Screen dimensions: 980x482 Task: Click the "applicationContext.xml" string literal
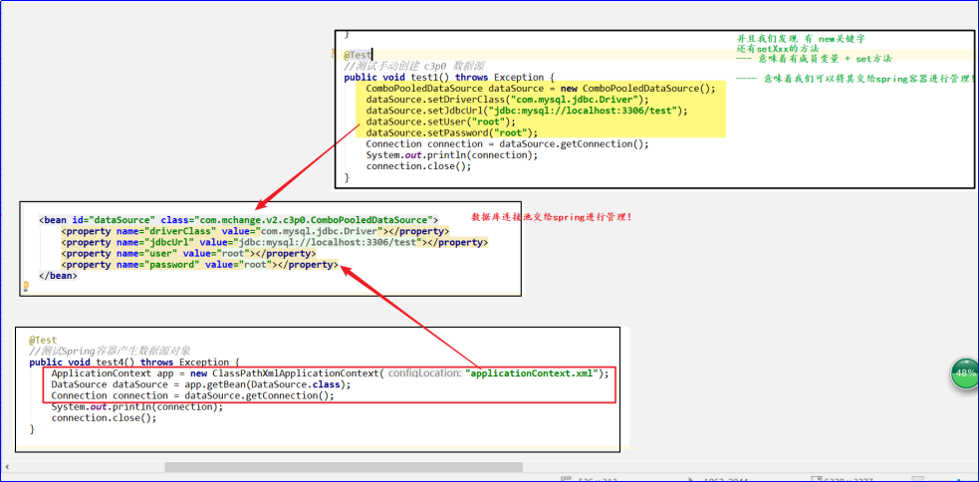pos(531,373)
